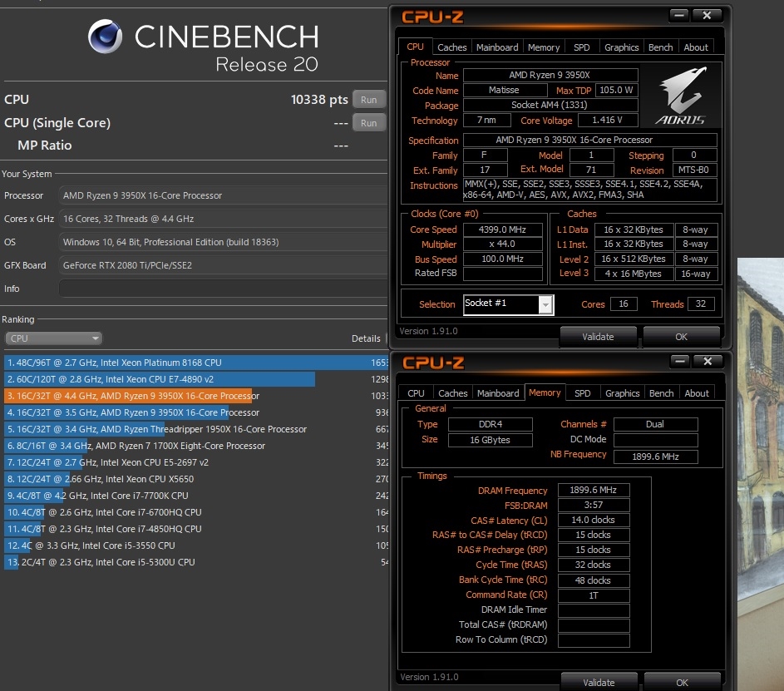The image size is (784, 691).
Task: Click Validate in top CPU-Z window
Action: click(598, 337)
